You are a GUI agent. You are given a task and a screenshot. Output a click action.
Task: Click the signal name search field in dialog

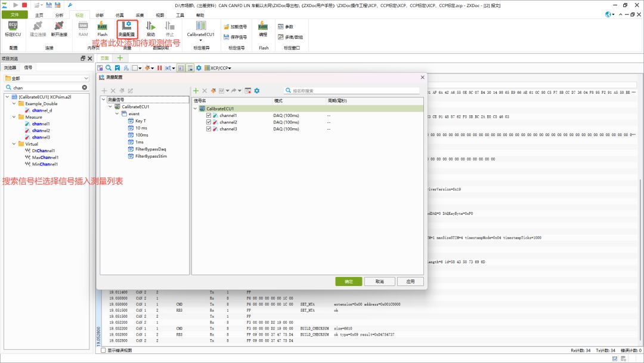[x=352, y=90]
